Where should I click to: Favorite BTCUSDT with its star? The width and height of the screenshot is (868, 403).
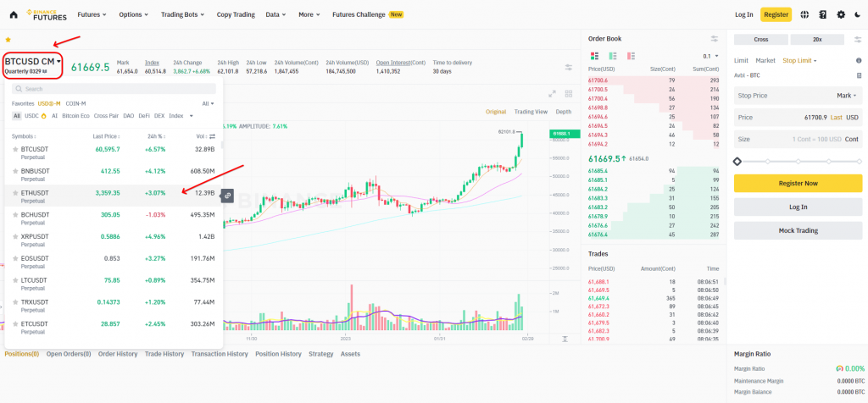pos(15,149)
